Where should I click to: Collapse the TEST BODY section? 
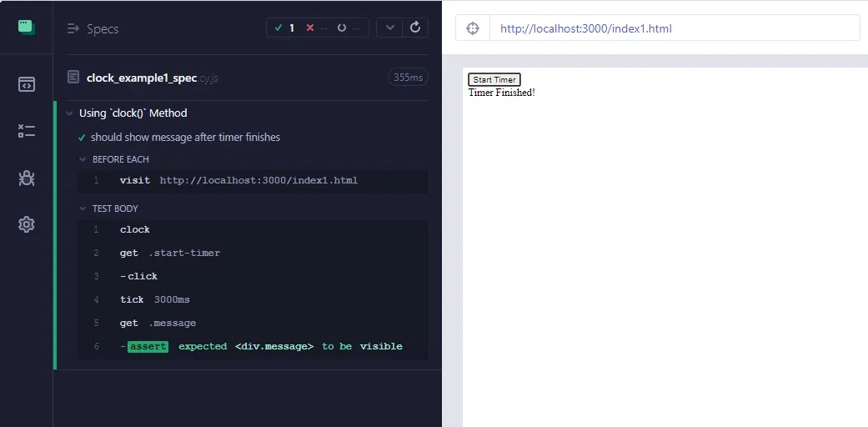click(x=114, y=208)
